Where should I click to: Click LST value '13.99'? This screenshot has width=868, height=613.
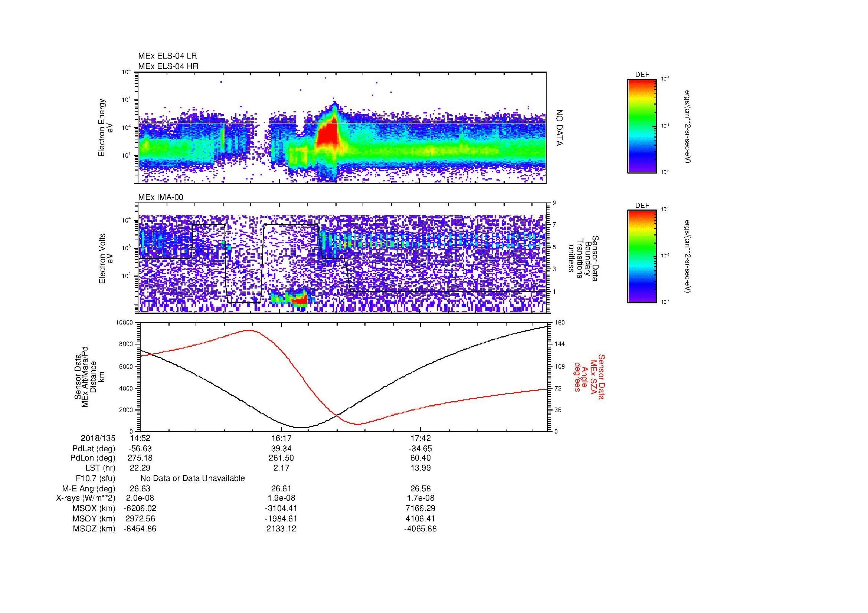420,468
